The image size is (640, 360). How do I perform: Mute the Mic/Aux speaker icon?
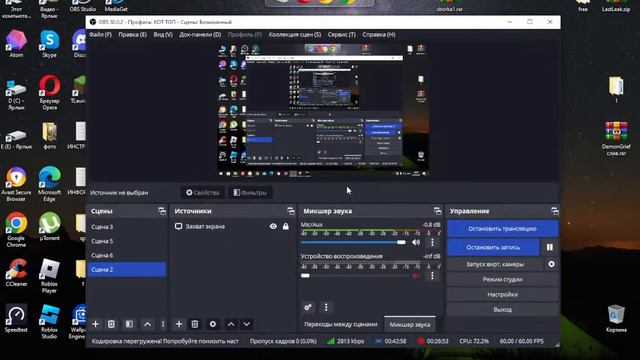[416, 242]
